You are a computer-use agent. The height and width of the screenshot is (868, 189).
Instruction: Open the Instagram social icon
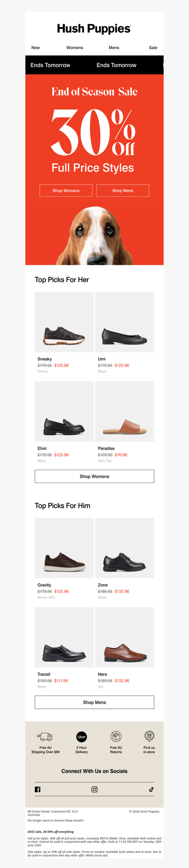pyautogui.click(x=94, y=789)
